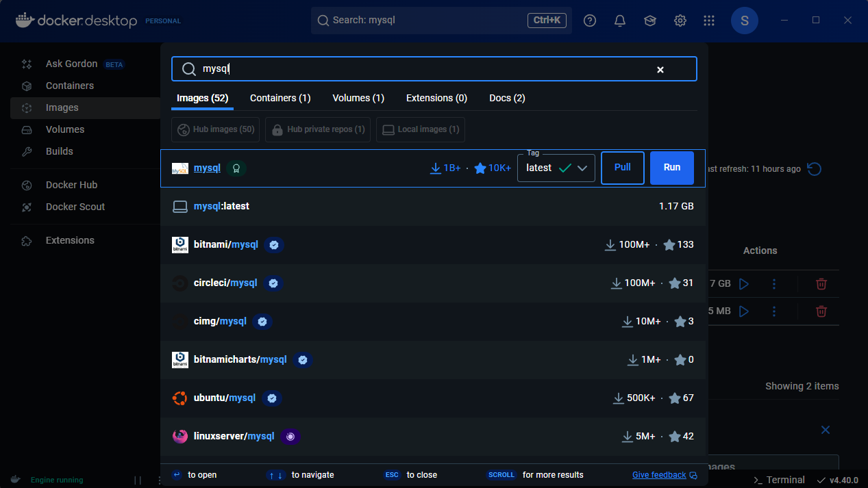Open the Learning center graduation cap icon
This screenshot has width=868, height=488.
point(650,21)
